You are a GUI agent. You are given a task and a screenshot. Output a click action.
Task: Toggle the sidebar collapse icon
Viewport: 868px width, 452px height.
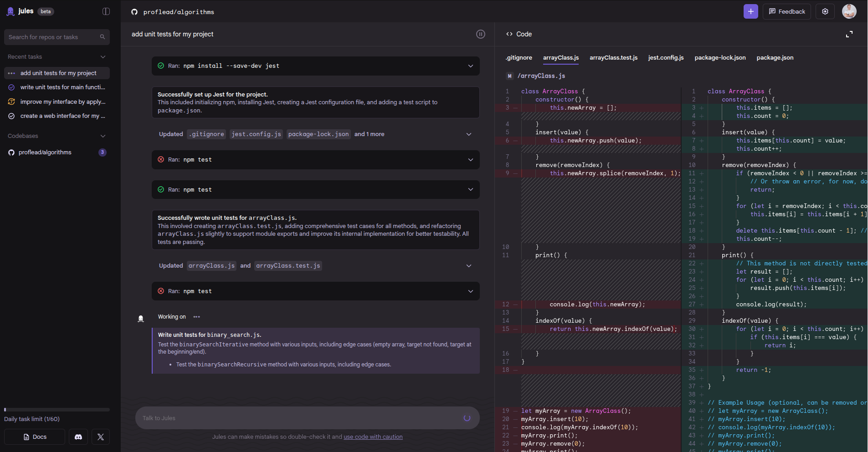(106, 11)
